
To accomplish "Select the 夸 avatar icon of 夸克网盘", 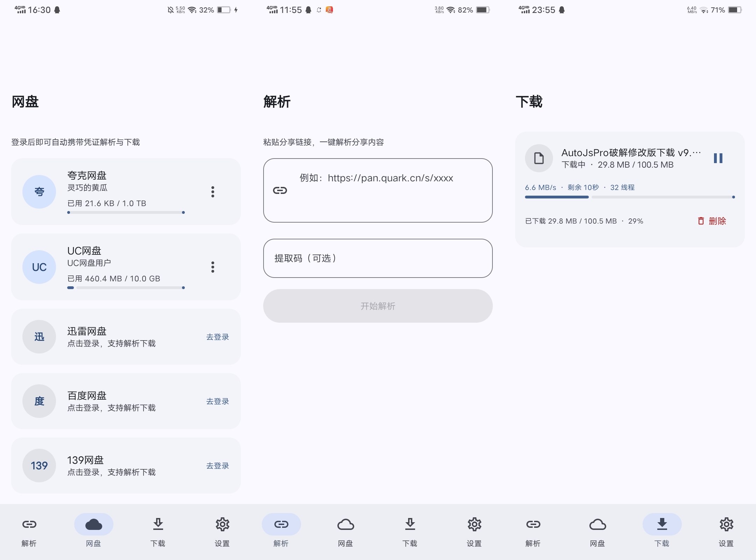I will point(39,191).
